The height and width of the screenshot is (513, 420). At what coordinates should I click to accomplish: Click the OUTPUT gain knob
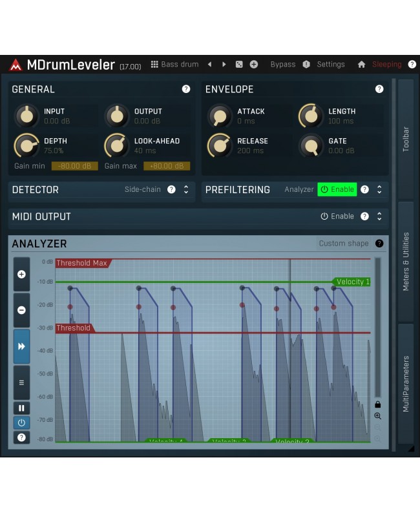point(117,116)
